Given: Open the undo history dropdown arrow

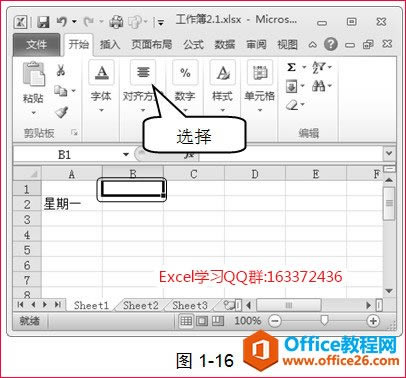Looking at the screenshot, I should point(74,22).
